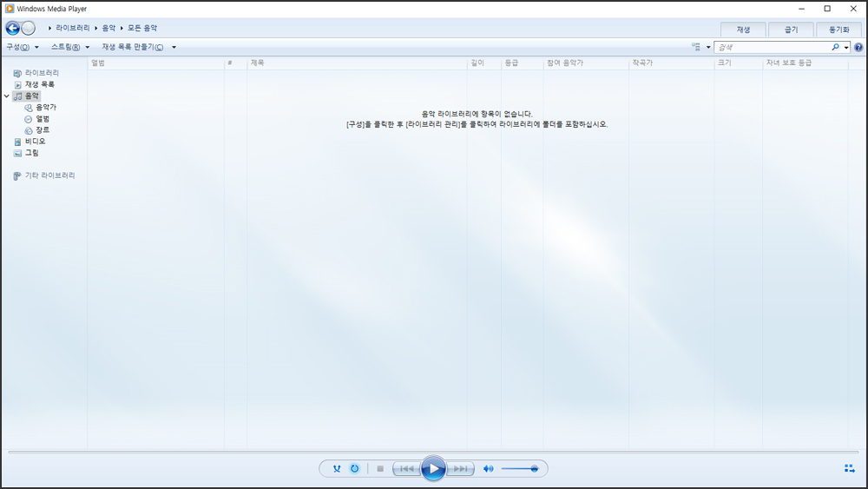
Task: Click the Next track button
Action: (x=461, y=468)
